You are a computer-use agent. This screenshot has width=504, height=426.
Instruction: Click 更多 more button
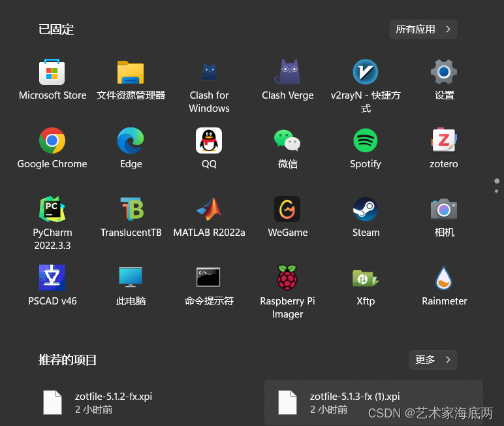433,360
